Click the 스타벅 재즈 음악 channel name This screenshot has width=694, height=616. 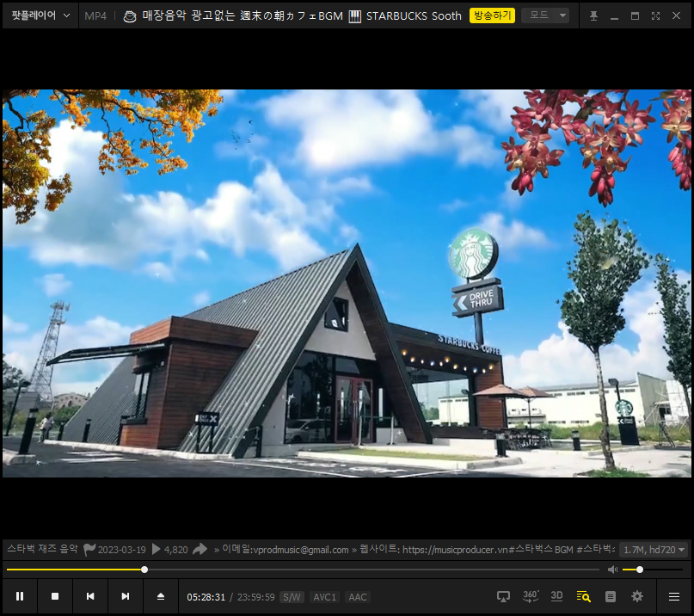42,549
